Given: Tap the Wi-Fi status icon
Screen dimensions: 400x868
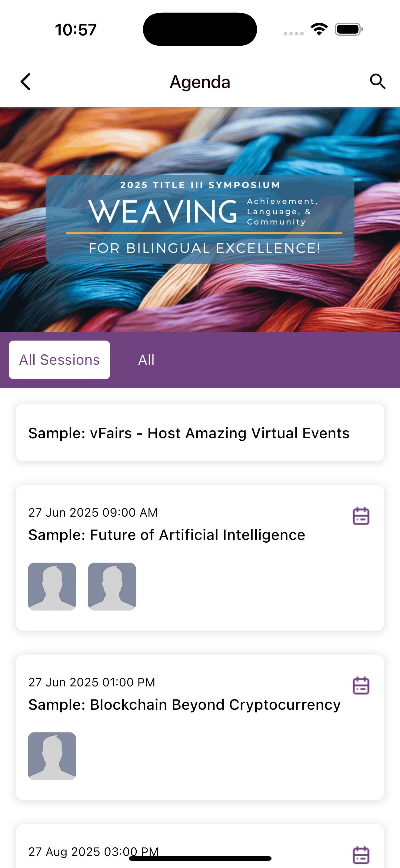Looking at the screenshot, I should coord(319,29).
